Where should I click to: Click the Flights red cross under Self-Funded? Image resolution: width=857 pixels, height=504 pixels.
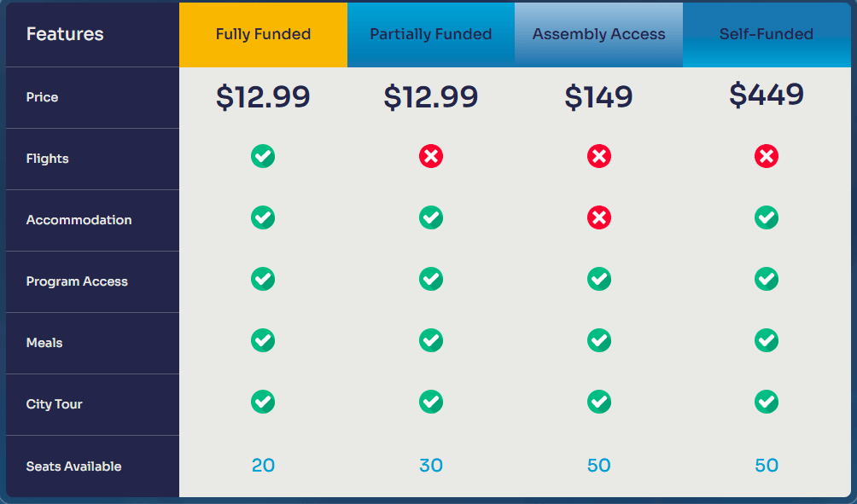[x=767, y=156]
